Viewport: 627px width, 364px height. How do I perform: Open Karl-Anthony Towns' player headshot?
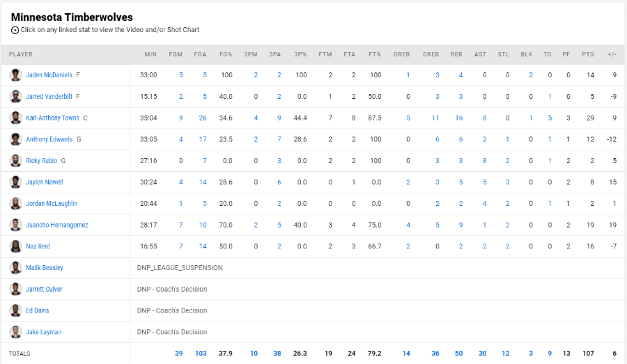[x=15, y=118]
